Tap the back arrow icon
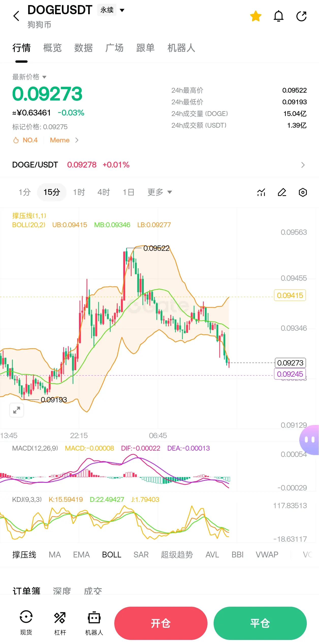Viewport: 319px width, 644px height. click(x=16, y=16)
